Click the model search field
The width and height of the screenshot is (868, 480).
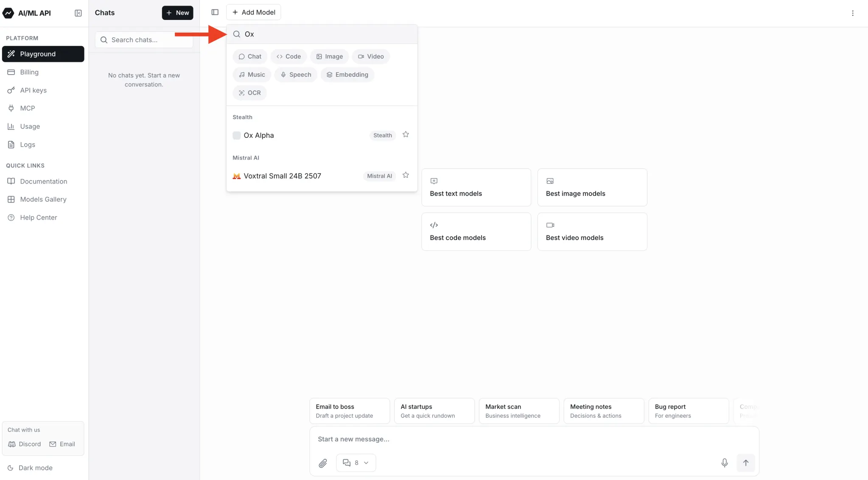[x=322, y=34]
